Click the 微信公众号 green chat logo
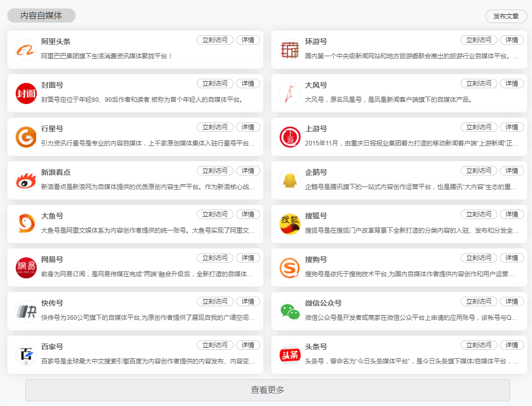 [290, 311]
